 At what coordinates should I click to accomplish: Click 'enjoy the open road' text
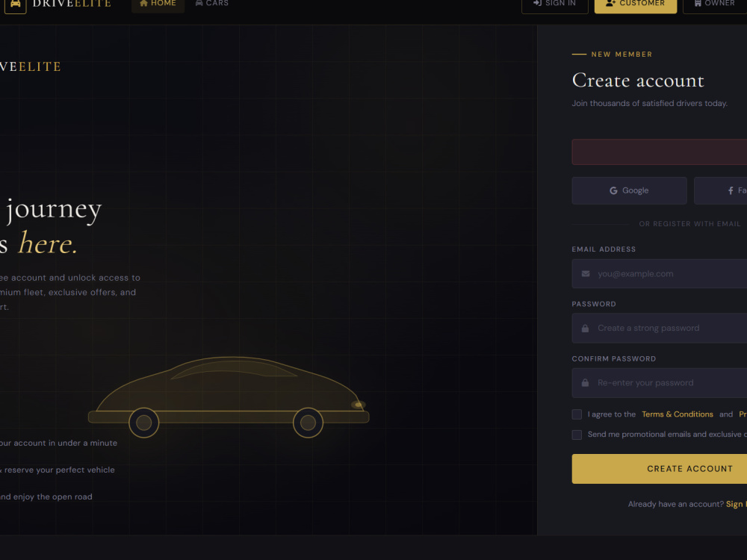point(52,497)
